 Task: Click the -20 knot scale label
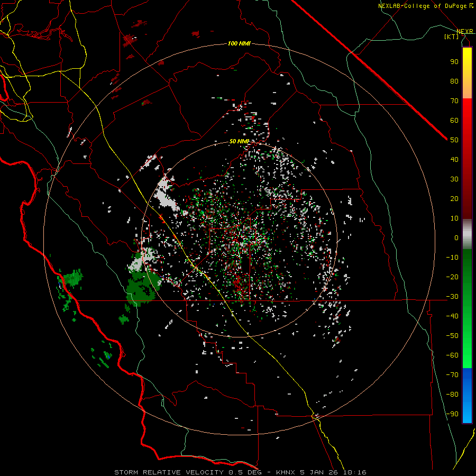point(452,277)
